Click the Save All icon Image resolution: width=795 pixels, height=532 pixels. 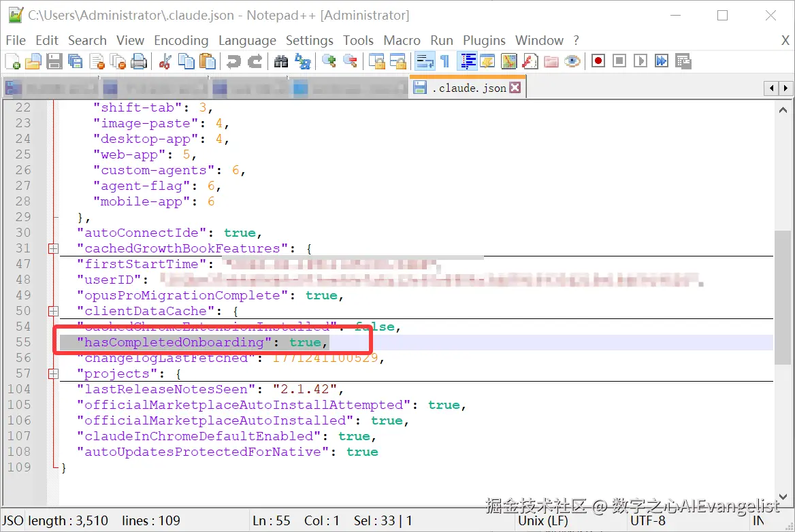76,61
